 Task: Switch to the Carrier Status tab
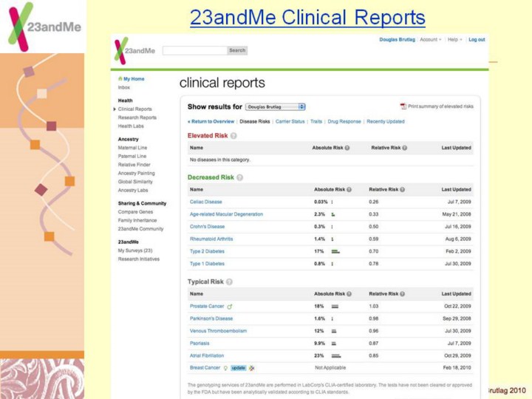pos(289,121)
